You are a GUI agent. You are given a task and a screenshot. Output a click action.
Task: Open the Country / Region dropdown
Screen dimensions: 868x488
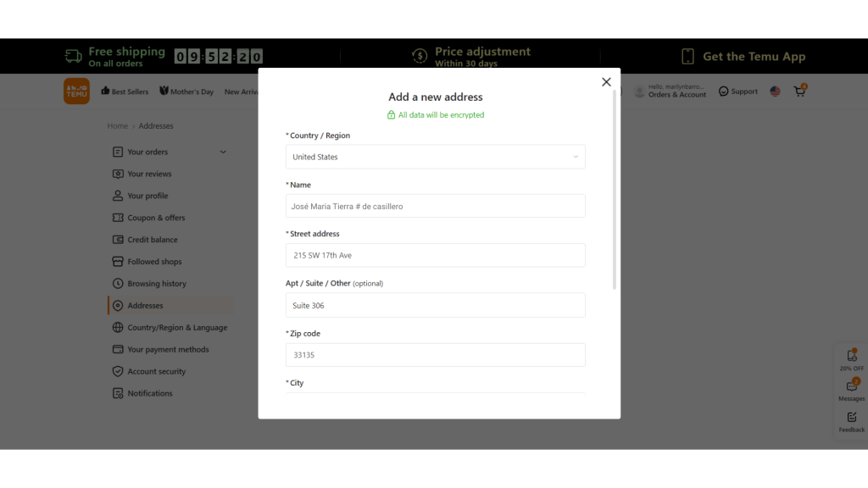point(435,157)
